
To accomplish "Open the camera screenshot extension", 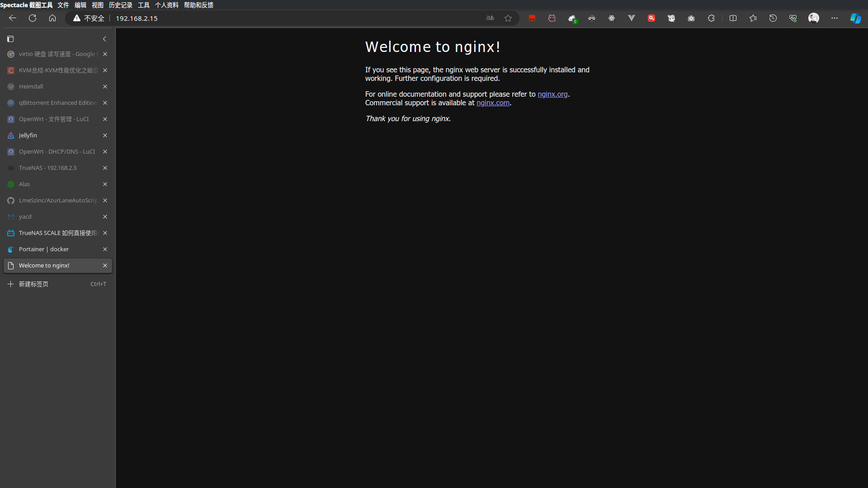I will (691, 18).
